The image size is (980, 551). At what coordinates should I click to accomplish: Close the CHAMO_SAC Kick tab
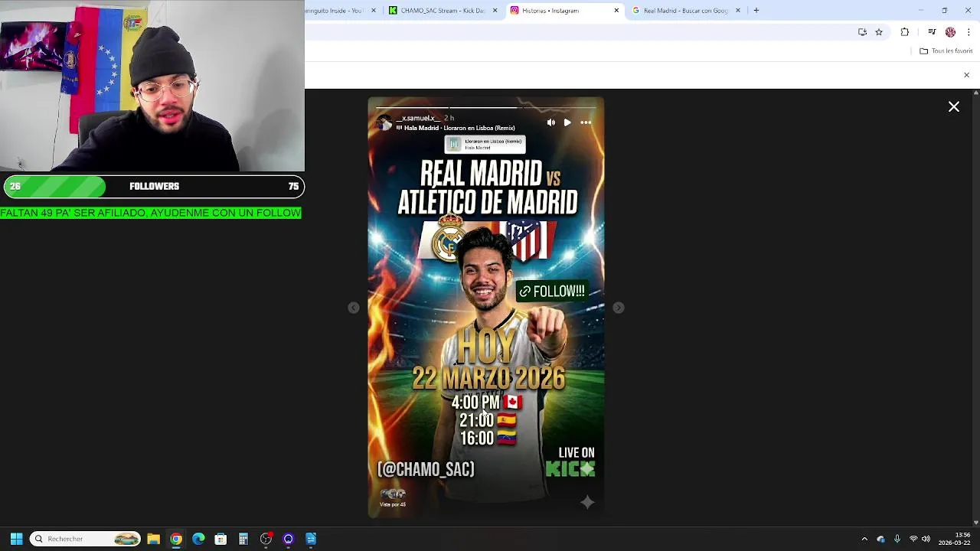495,11
